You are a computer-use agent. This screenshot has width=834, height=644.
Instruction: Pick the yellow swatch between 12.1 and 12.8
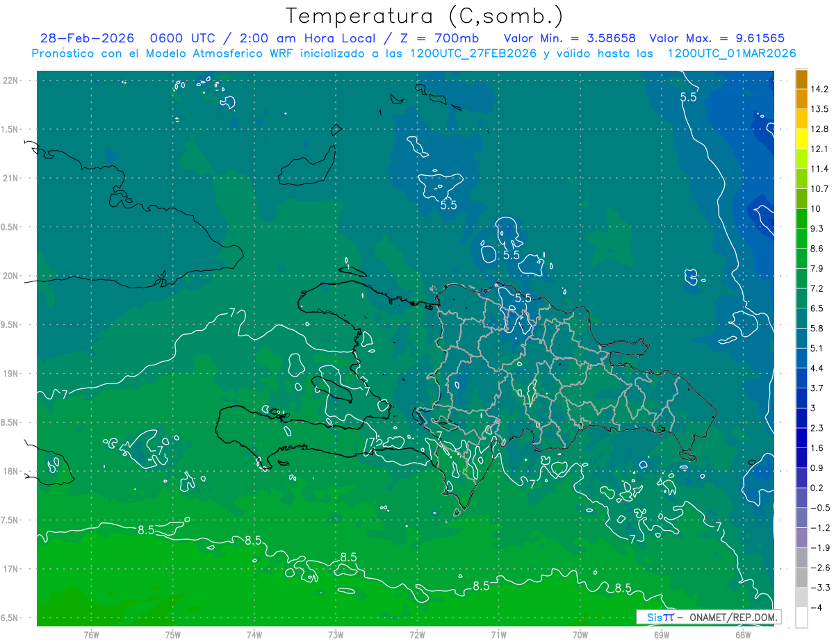click(801, 139)
